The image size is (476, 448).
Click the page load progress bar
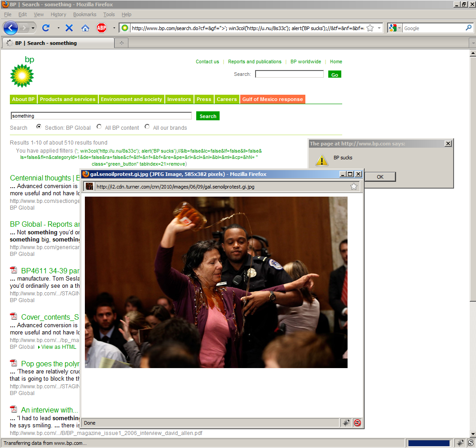click(429, 443)
